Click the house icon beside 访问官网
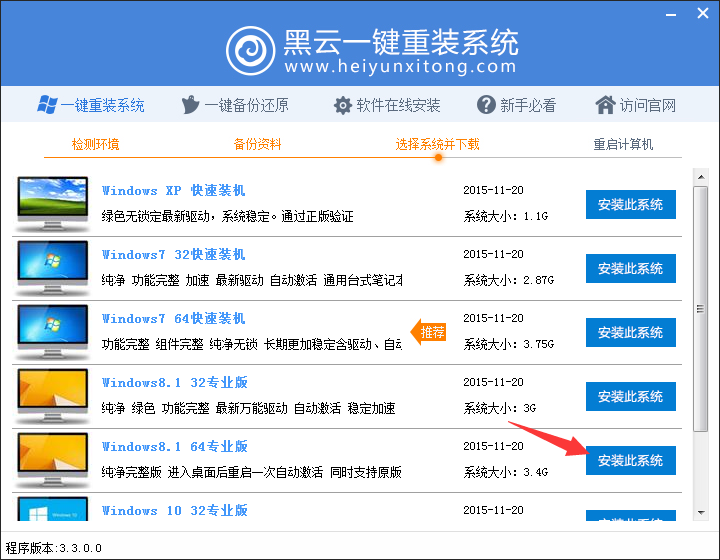 (x=605, y=105)
